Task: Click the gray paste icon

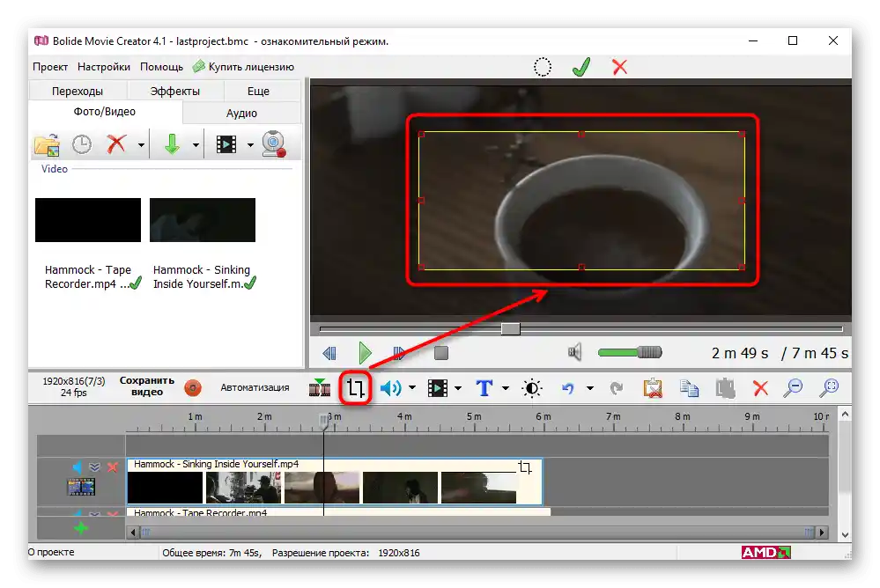Action: 725,387
